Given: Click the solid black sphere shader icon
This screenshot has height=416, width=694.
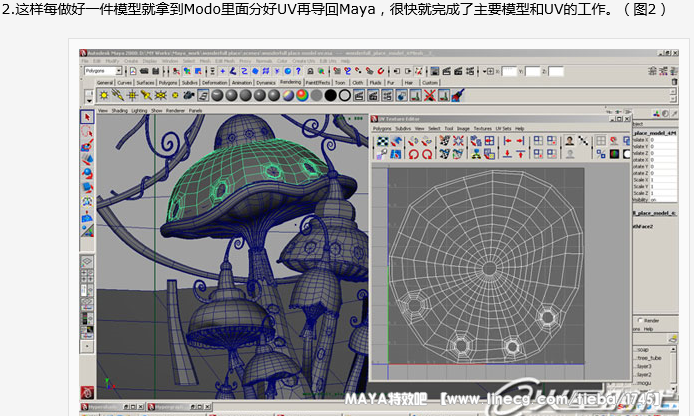Looking at the screenshot, I should tap(331, 95).
